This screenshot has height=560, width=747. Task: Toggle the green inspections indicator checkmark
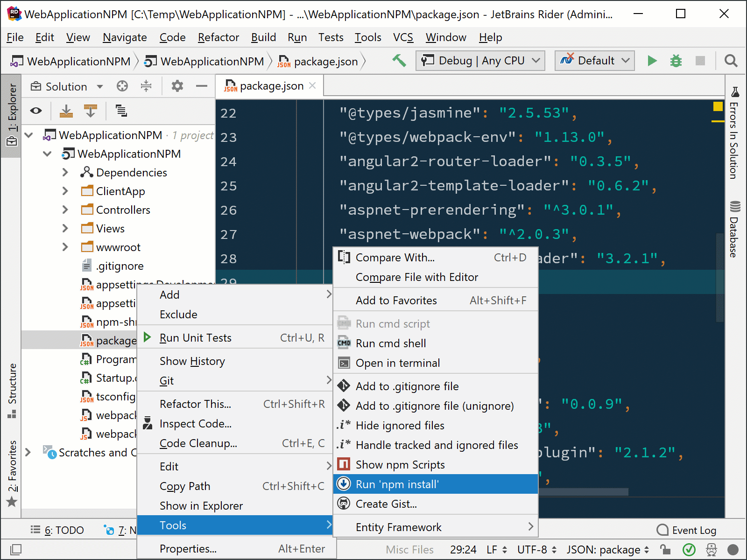[690, 550]
